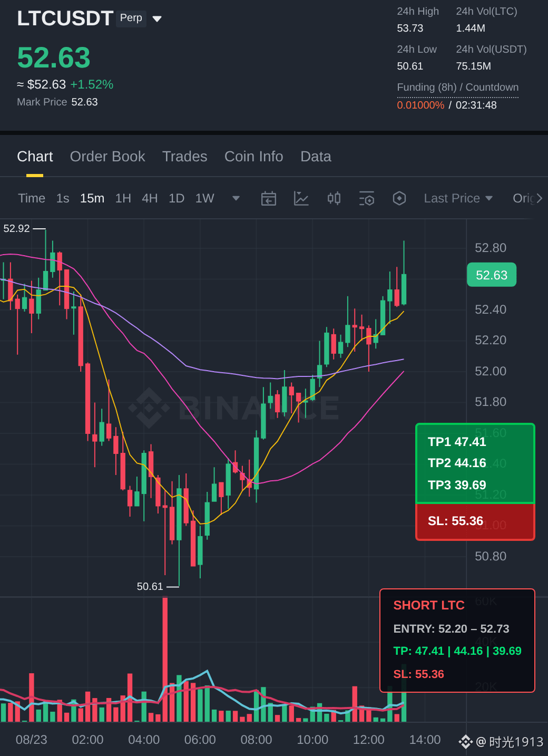548x756 pixels.
Task: Open the calendar go-to-date icon
Action: pos(269,198)
